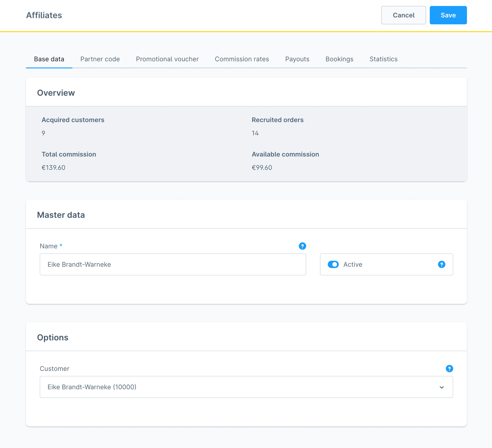Image resolution: width=492 pixels, height=448 pixels.
Task: Switch to the Partner code tab
Action: coord(100,59)
